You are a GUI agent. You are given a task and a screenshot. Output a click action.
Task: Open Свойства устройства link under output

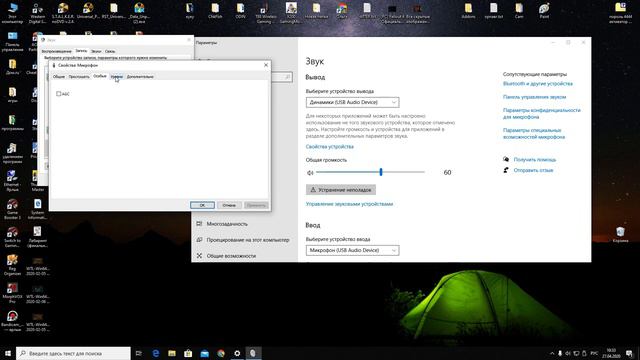click(329, 147)
